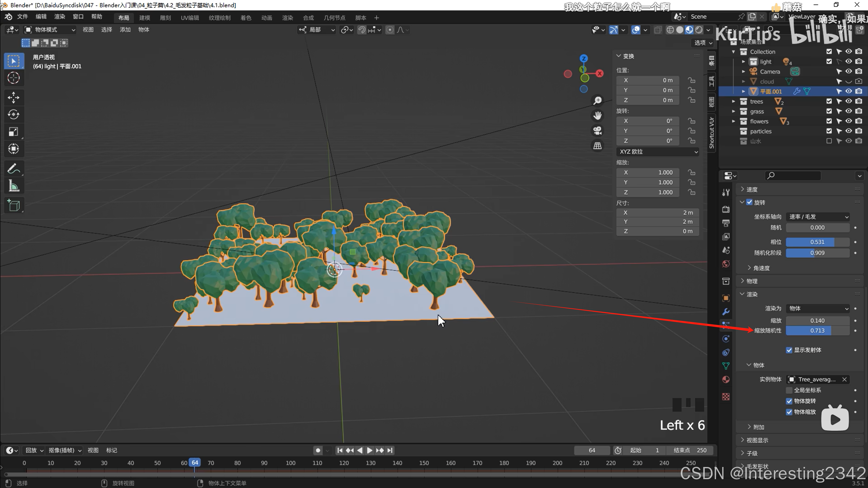This screenshot has width=868, height=488.
Task: Enable the 全局坐标系 checkbox
Action: tap(789, 390)
